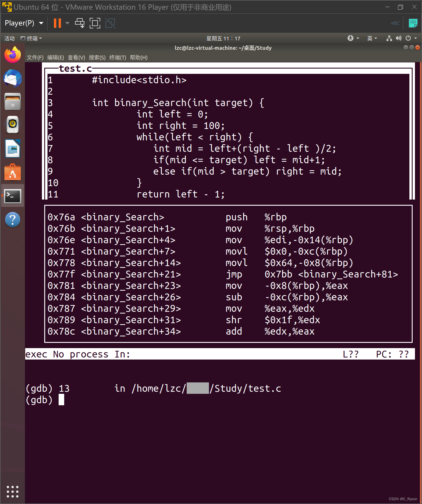This screenshot has width=422, height=504.
Task: Open 编辑(E) menu in terminal
Action: (56, 58)
